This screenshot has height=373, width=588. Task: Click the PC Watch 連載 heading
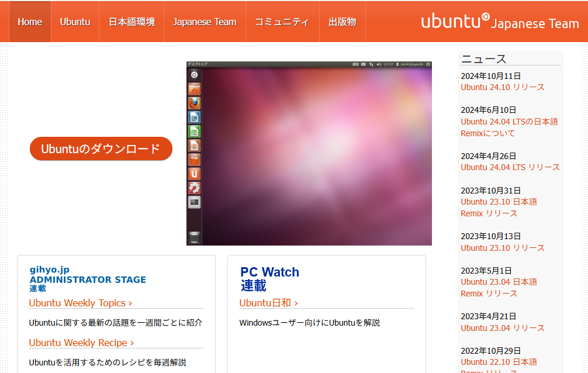click(x=269, y=278)
